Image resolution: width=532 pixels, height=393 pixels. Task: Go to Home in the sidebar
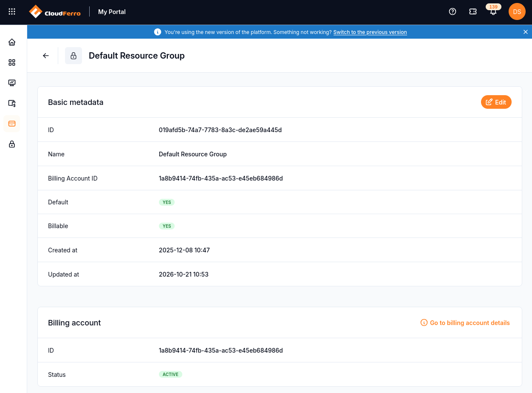[12, 42]
